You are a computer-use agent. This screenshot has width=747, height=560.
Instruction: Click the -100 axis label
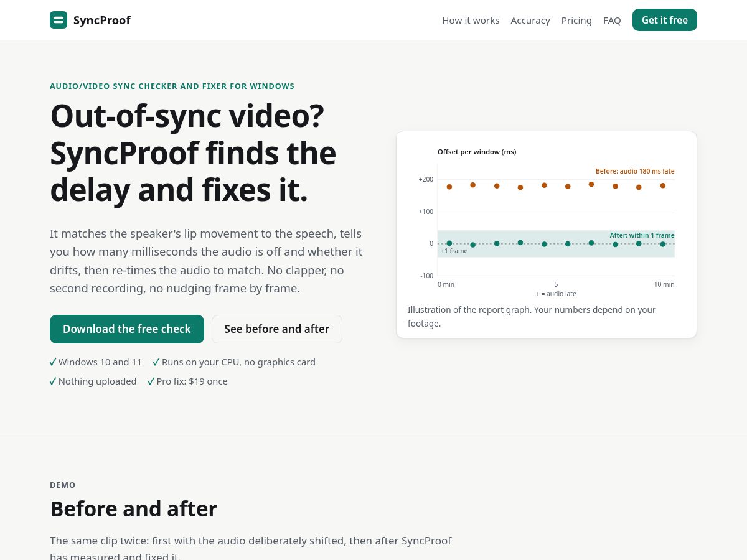coord(426,276)
